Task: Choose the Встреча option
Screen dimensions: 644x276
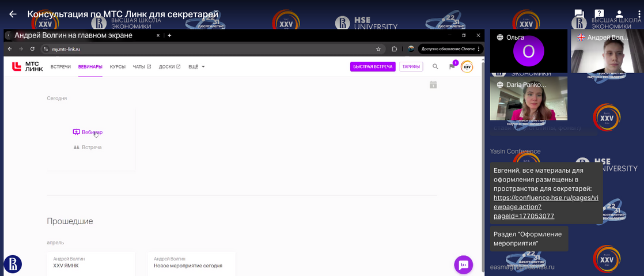Action: pyautogui.click(x=87, y=147)
